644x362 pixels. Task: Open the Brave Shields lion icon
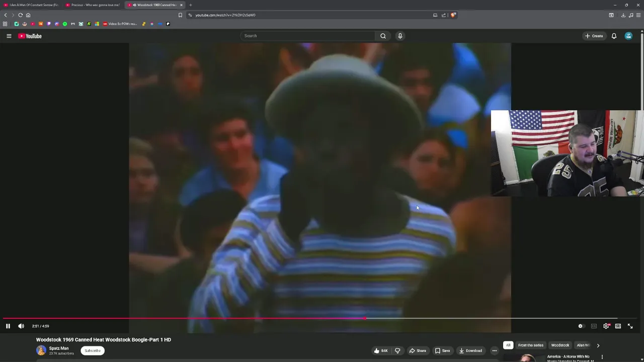(453, 15)
